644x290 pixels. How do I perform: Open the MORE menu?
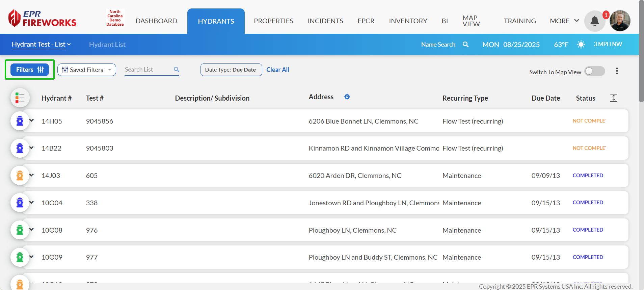coord(564,21)
